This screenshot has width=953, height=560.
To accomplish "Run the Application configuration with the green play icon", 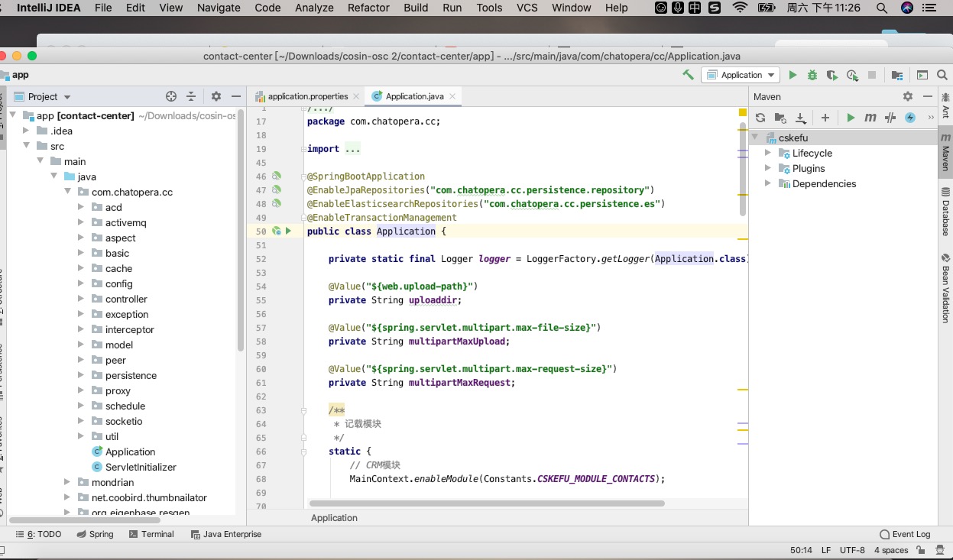I will coord(793,74).
